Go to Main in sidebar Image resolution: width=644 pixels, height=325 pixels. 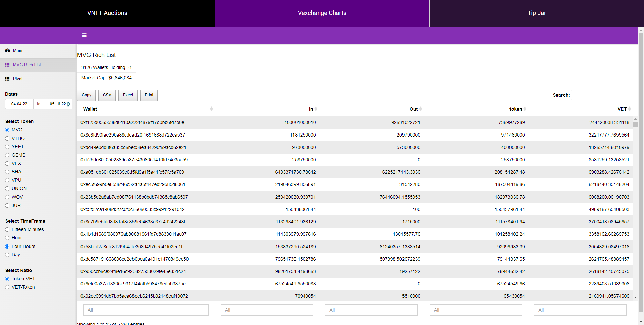(x=38, y=51)
